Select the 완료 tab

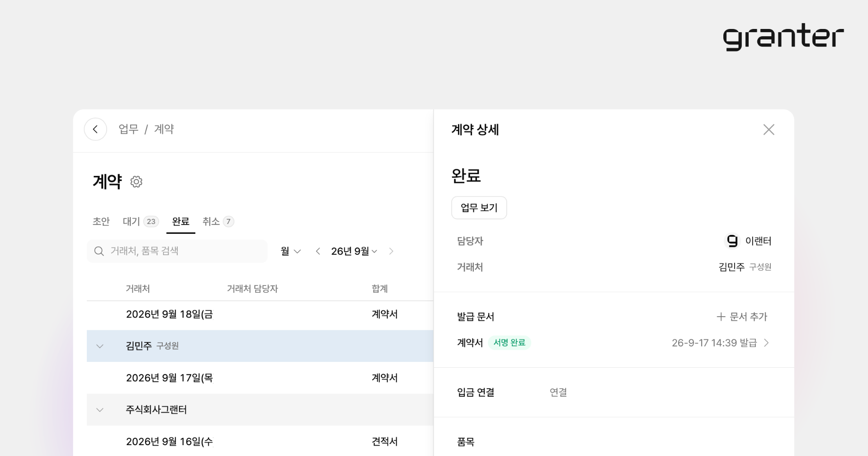tap(180, 221)
